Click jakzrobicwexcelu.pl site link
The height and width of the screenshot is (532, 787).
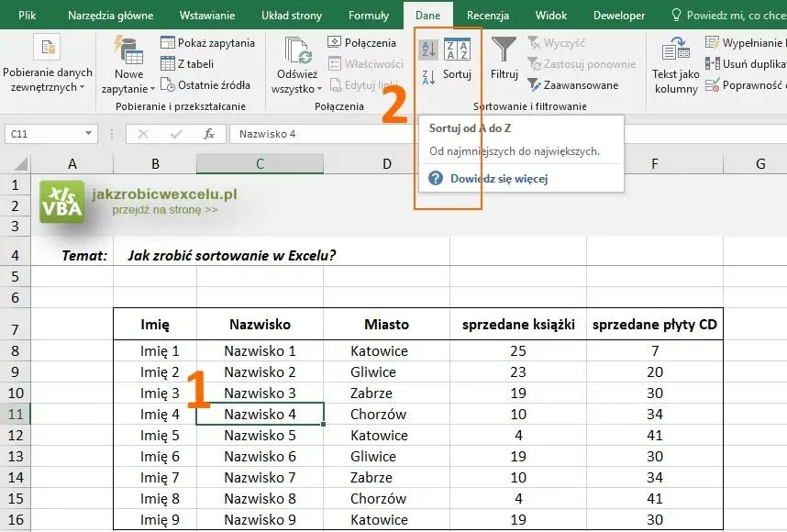point(164,194)
